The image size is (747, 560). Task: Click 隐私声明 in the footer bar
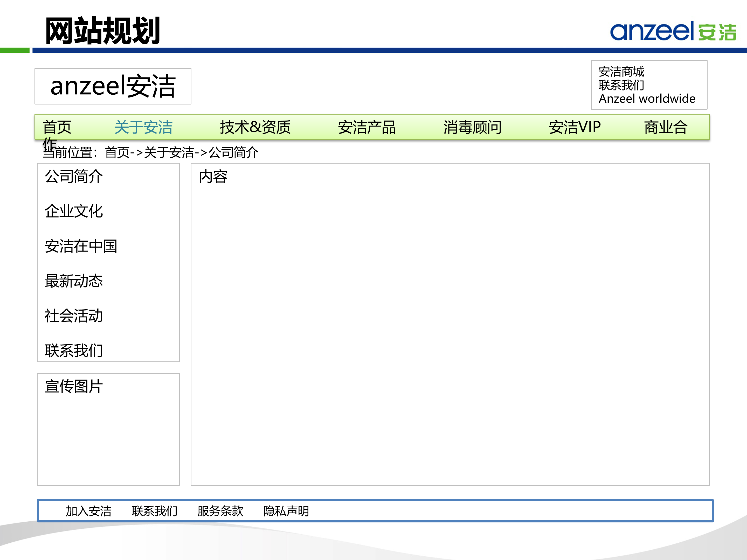click(x=287, y=512)
